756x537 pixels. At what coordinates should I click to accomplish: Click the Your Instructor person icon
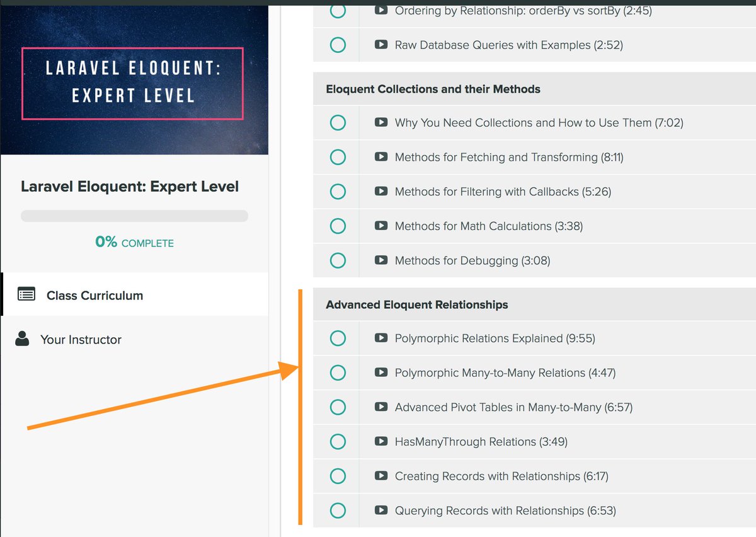point(22,338)
